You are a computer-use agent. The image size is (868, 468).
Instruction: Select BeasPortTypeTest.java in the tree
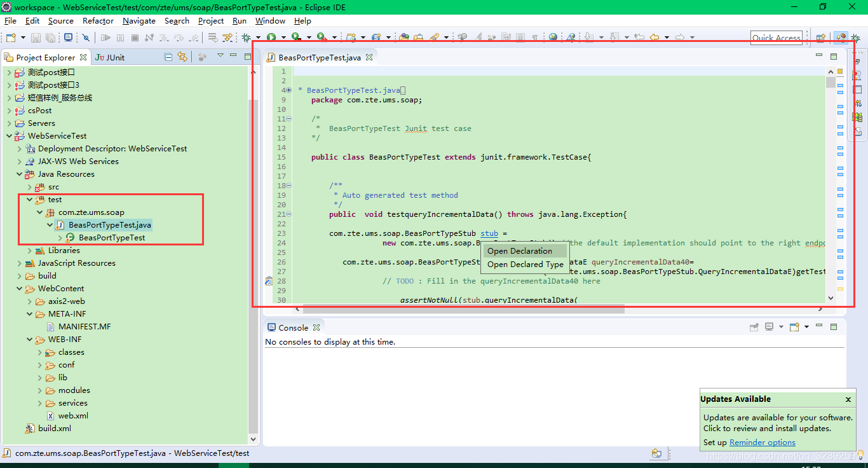point(110,225)
